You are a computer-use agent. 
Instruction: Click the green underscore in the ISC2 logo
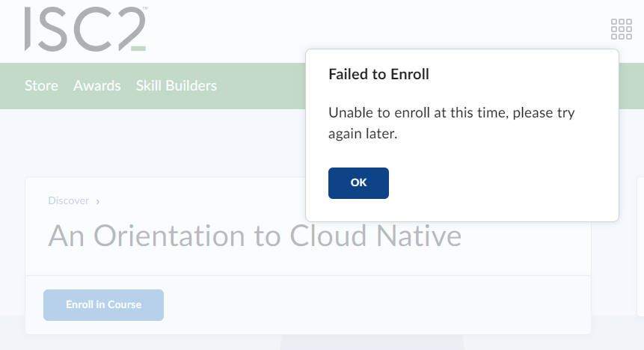(x=138, y=49)
